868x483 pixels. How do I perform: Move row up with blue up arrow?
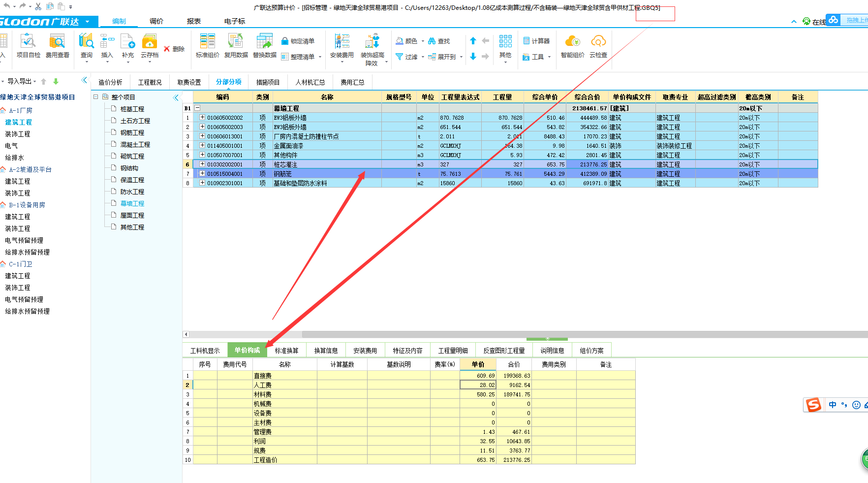pyautogui.click(x=473, y=41)
